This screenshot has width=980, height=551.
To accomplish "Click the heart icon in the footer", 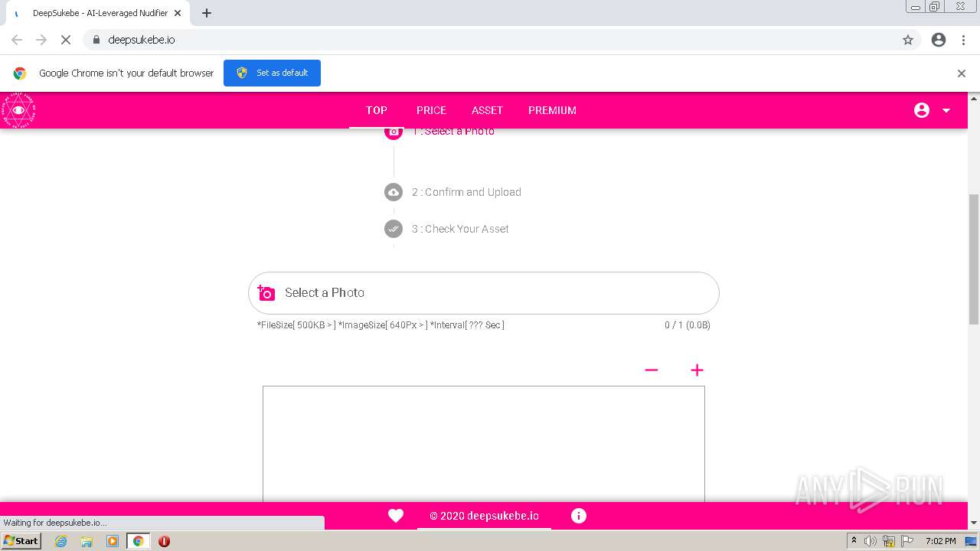I will coord(396,516).
